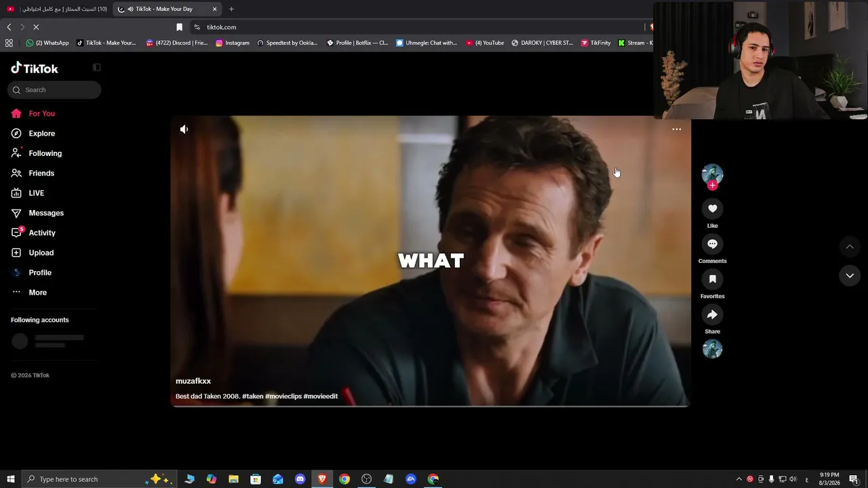Open the creator's avatar profile
This screenshot has width=868, height=488.
tap(712, 174)
